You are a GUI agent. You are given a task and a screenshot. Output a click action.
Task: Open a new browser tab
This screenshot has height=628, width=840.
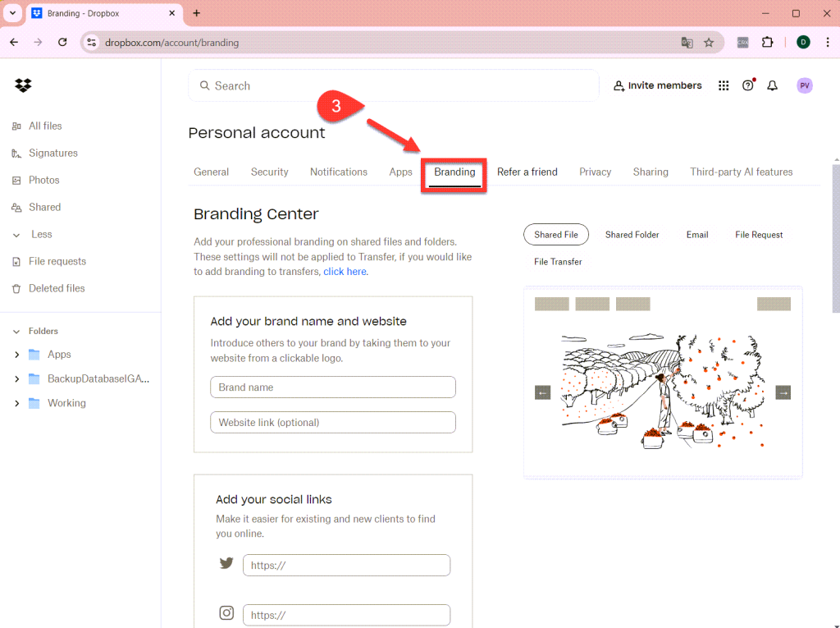[197, 13]
